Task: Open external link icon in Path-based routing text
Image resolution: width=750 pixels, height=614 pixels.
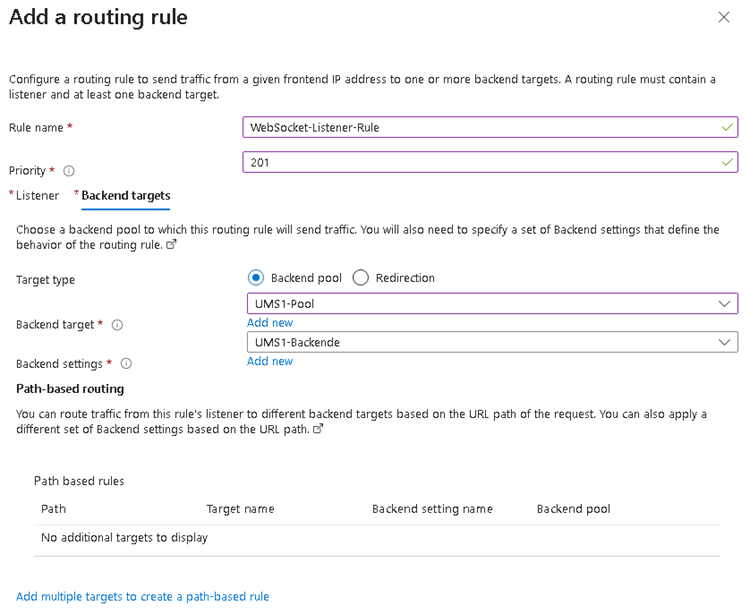Action: (318, 429)
